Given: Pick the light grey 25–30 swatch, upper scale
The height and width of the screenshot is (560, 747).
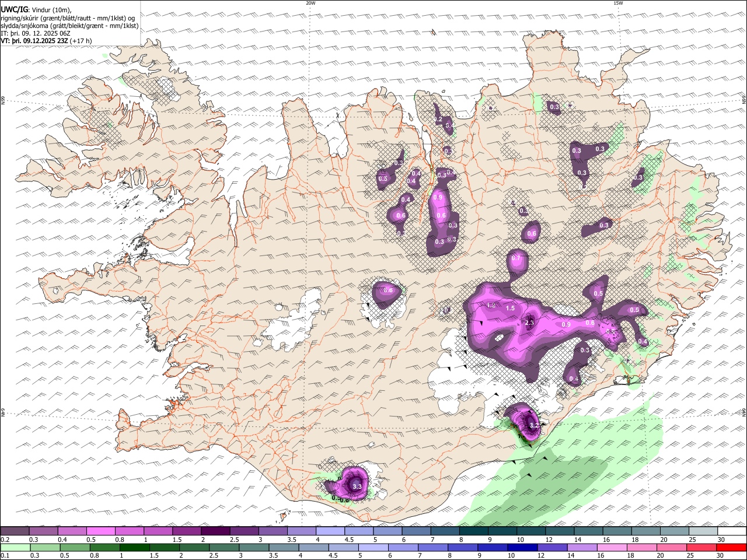Looking at the screenshot, I should (x=704, y=531).
